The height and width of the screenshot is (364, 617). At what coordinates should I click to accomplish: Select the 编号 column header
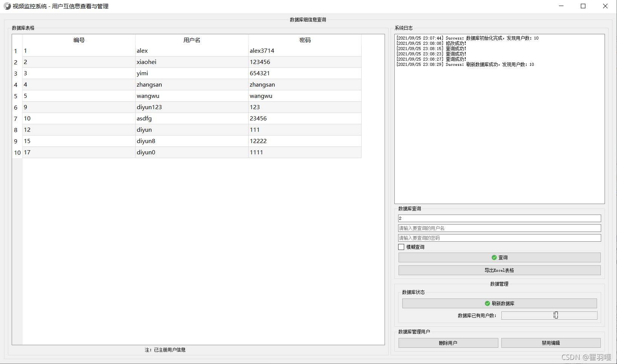pos(79,40)
